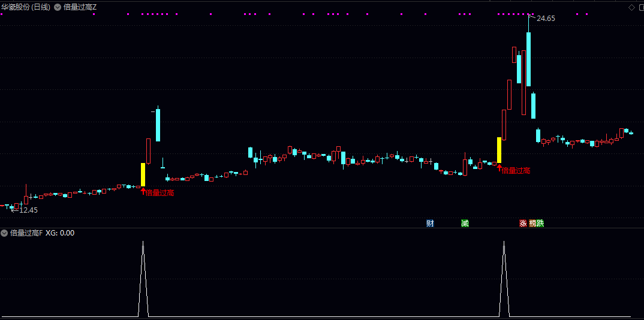Image resolution: width=644 pixels, height=320 pixels.
Task: Expand the dropdown arrow before 倍量过高F
Action: point(5,233)
